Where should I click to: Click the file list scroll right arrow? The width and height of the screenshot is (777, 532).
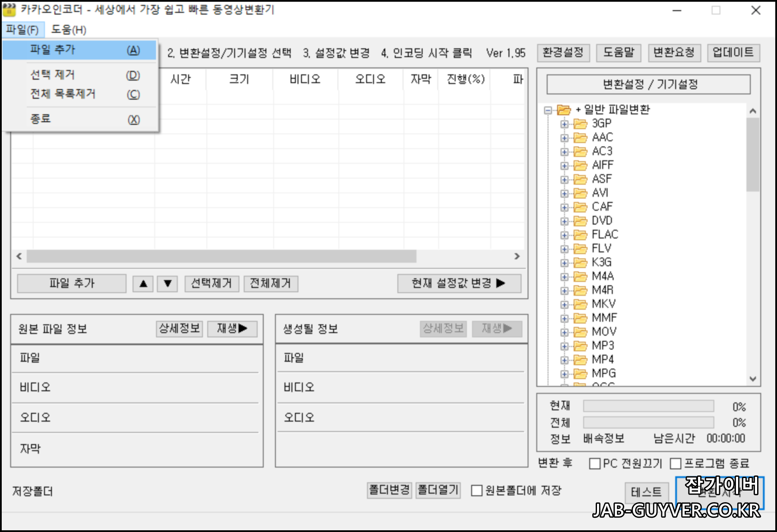(517, 256)
